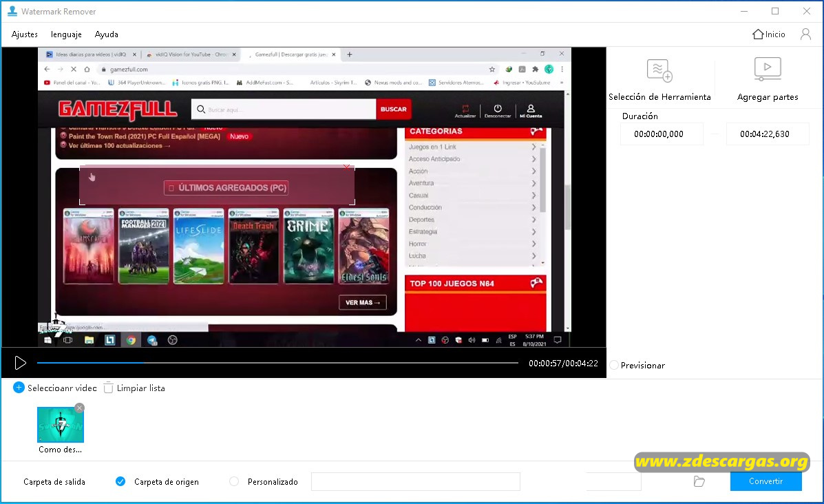Click the custom output path field
Viewport: 824px width, 504px height.
(x=416, y=481)
